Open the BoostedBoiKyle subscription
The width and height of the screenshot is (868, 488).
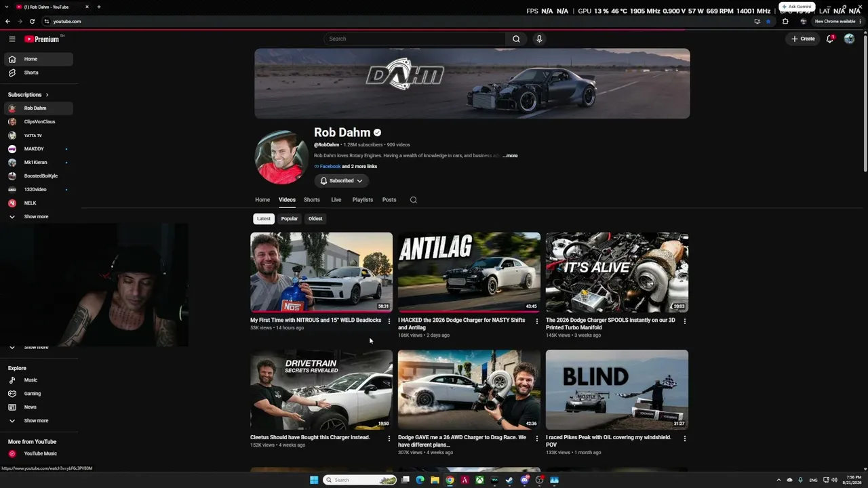pyautogui.click(x=39, y=176)
